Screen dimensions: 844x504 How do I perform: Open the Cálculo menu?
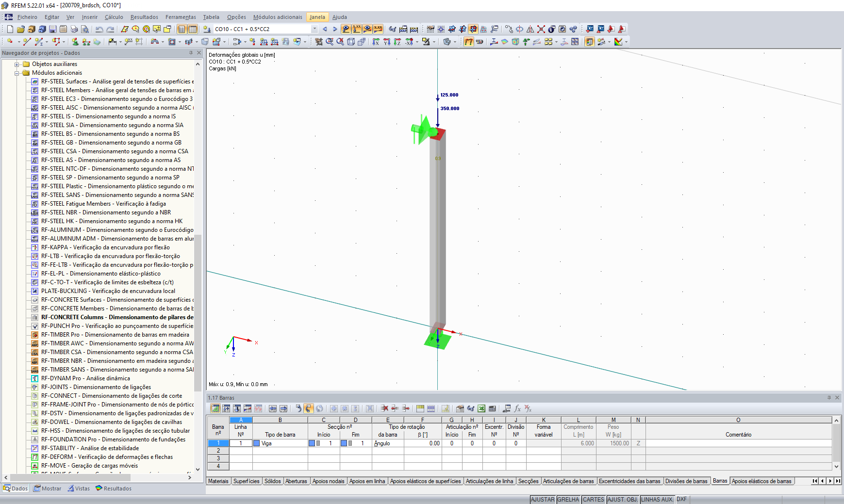click(x=114, y=17)
